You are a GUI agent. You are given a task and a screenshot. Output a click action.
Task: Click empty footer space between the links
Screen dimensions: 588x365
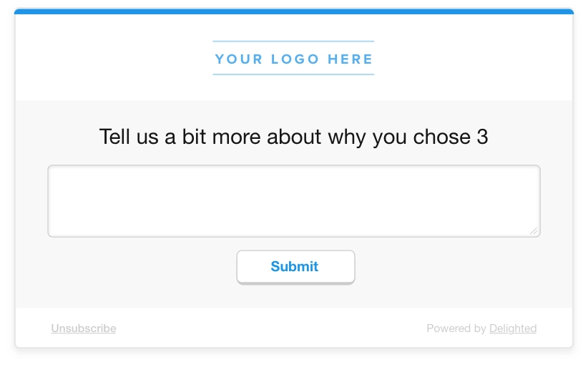click(272, 328)
